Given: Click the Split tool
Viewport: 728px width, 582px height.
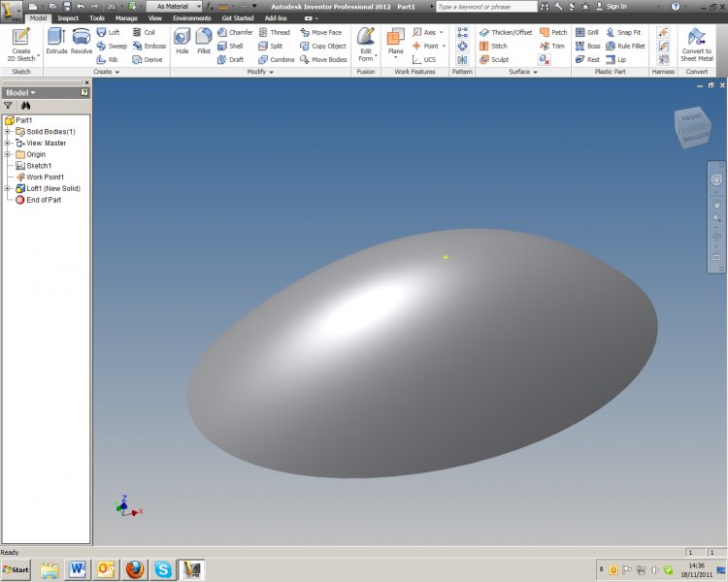Looking at the screenshot, I should [x=271, y=46].
